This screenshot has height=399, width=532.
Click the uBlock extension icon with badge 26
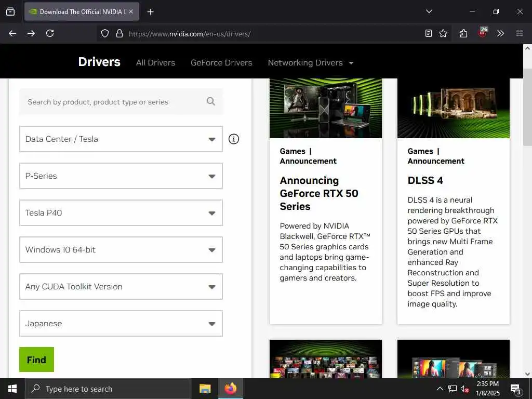coord(482,33)
